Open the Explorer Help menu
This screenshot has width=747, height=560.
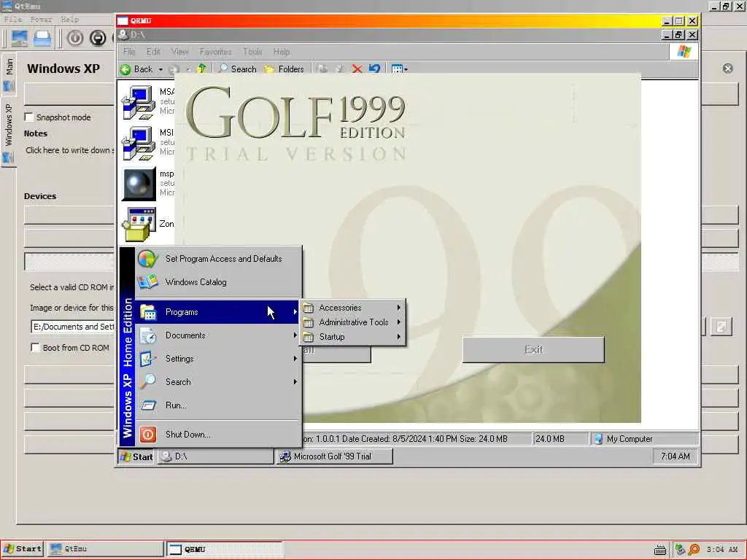point(282,52)
